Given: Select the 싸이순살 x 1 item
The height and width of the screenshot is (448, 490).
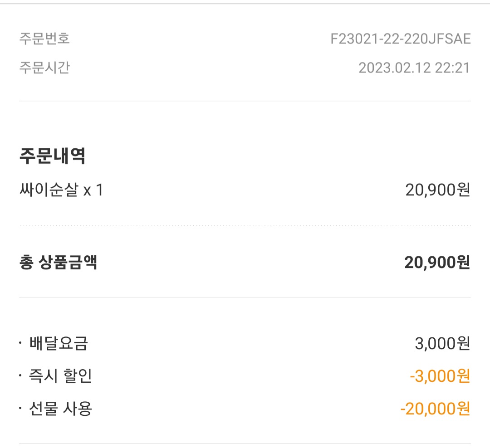Looking at the screenshot, I should pyautogui.click(x=61, y=190).
